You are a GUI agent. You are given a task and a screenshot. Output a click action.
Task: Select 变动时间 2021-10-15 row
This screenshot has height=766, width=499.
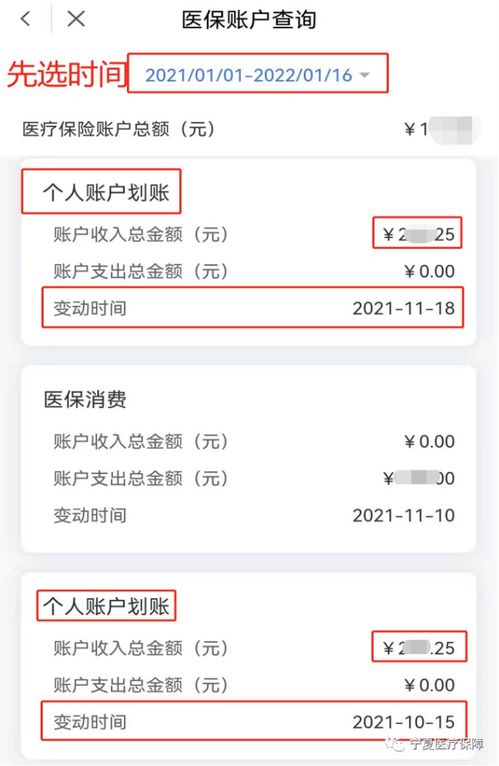click(x=254, y=721)
